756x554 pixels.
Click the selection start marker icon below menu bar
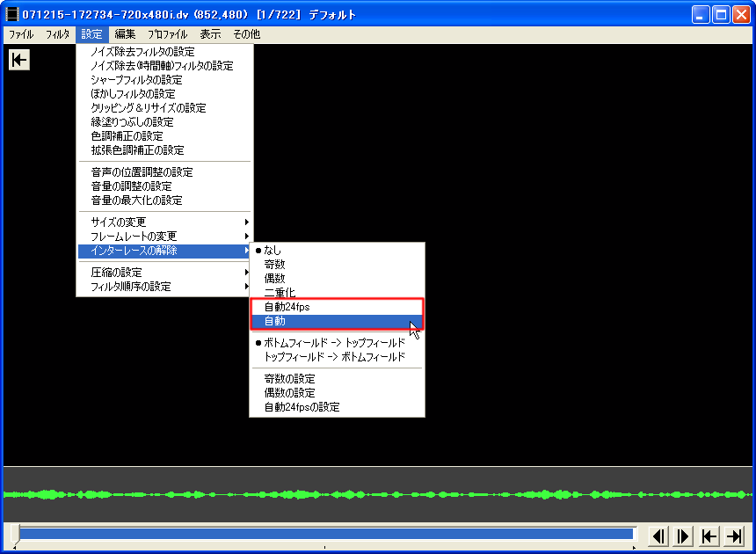[x=18, y=60]
